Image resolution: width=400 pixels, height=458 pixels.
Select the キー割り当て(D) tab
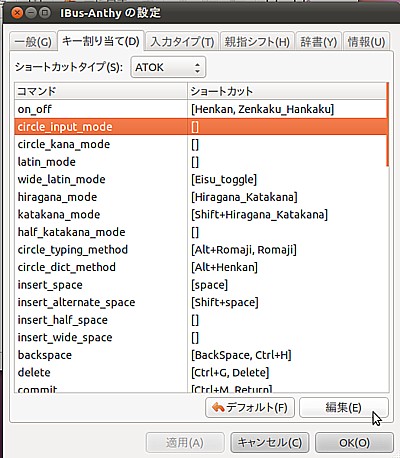[101, 41]
